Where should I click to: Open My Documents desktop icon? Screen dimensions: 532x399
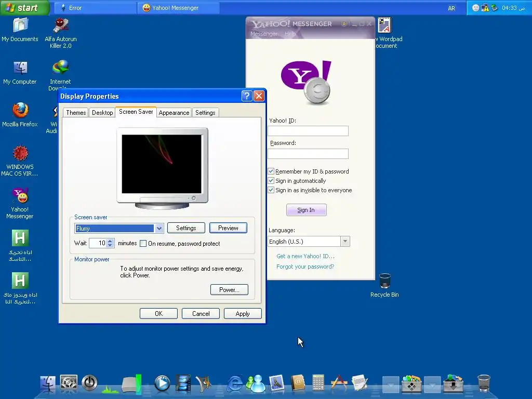(x=20, y=30)
